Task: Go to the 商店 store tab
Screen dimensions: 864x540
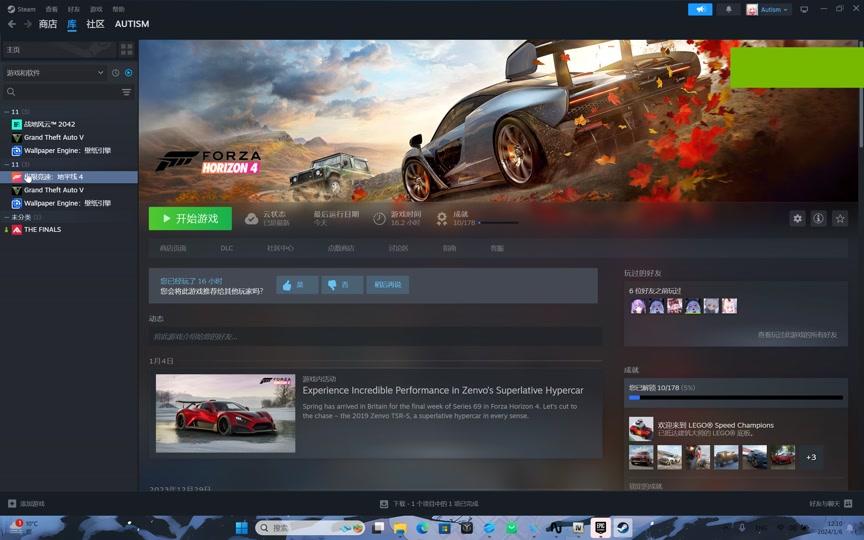Action: click(48, 24)
